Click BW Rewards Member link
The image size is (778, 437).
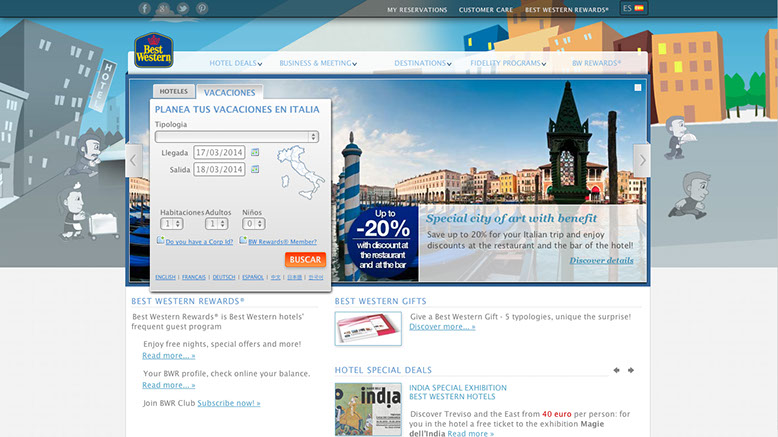282,242
